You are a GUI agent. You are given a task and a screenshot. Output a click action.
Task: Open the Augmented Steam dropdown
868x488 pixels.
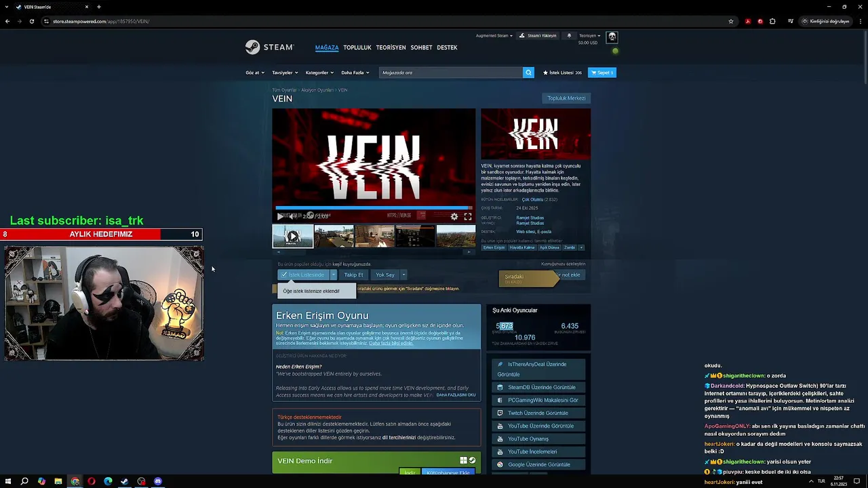pos(494,35)
